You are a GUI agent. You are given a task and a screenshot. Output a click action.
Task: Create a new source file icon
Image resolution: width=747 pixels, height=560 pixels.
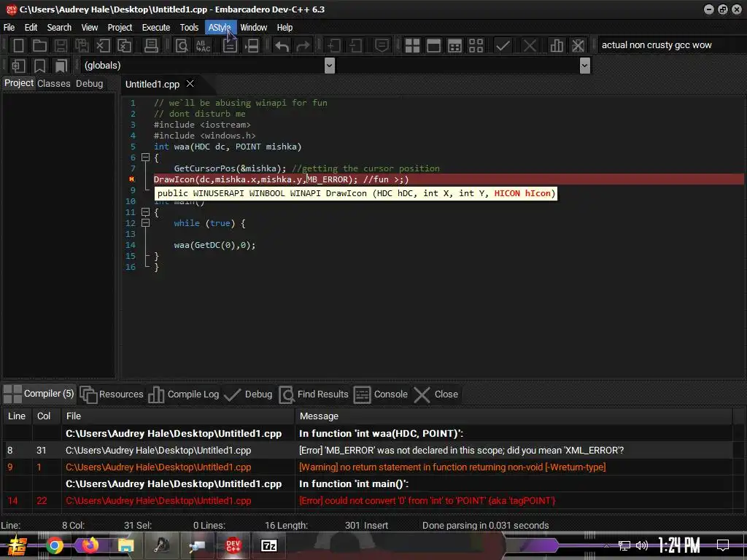tap(18, 46)
